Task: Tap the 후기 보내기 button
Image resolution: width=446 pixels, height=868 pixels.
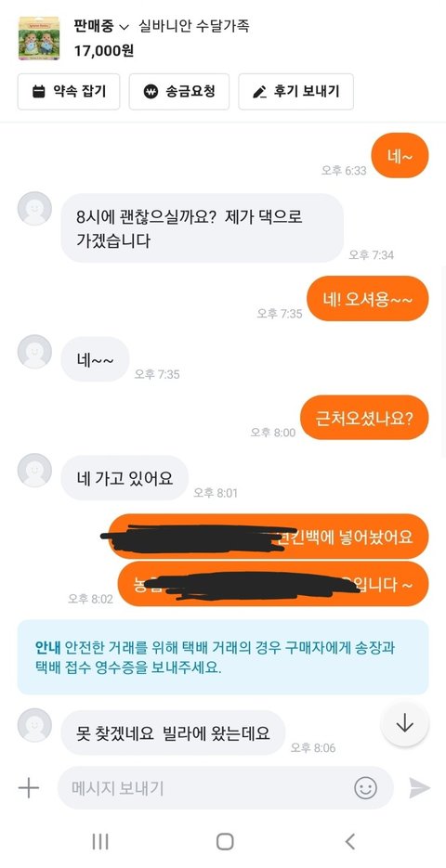Action: click(295, 91)
